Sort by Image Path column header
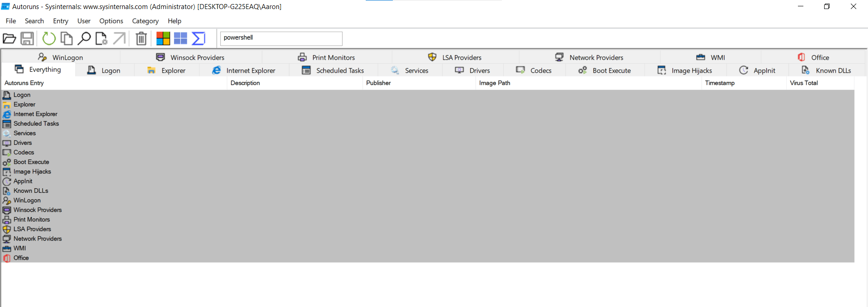The height and width of the screenshot is (307, 868). click(589, 83)
